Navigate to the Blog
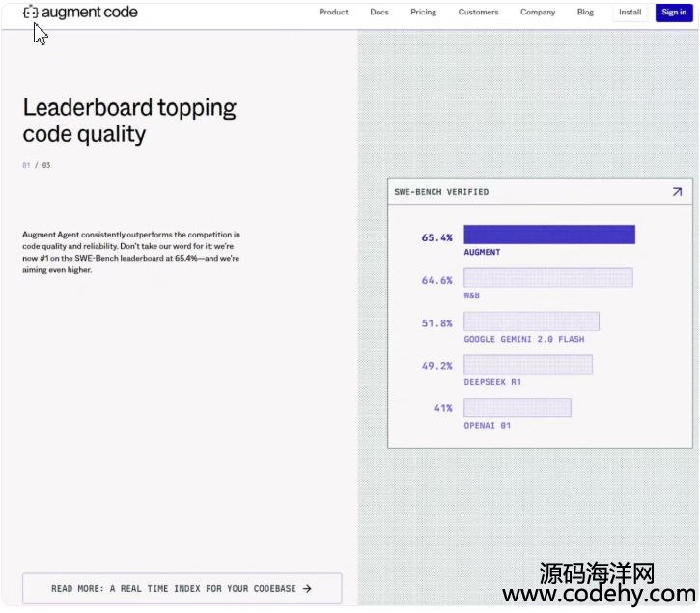Viewport: 700px width, 613px height. (585, 12)
